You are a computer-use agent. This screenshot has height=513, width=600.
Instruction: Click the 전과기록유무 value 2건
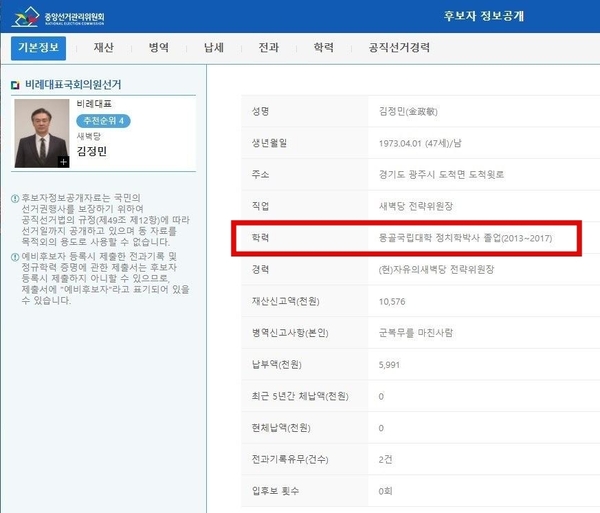coord(386,459)
